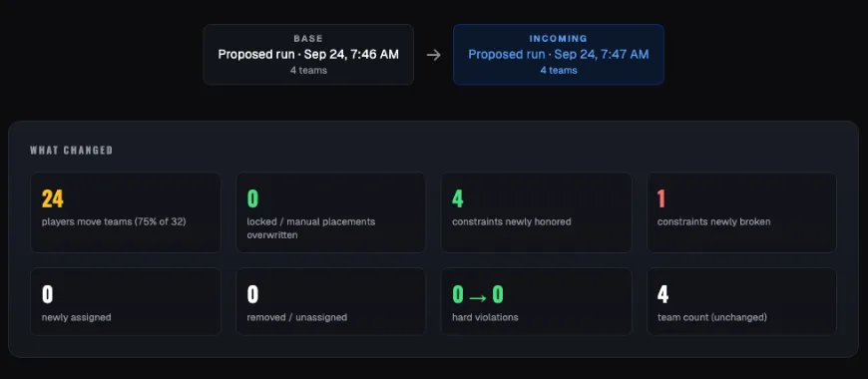Click the red 1 broken constraints number
This screenshot has width=868, height=379.
pos(661,199)
